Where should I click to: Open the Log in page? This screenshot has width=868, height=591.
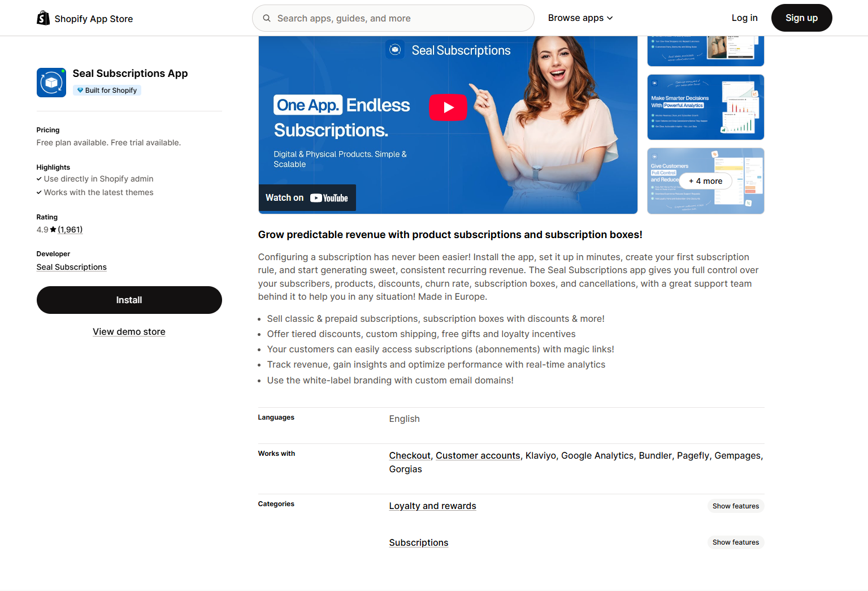(744, 18)
